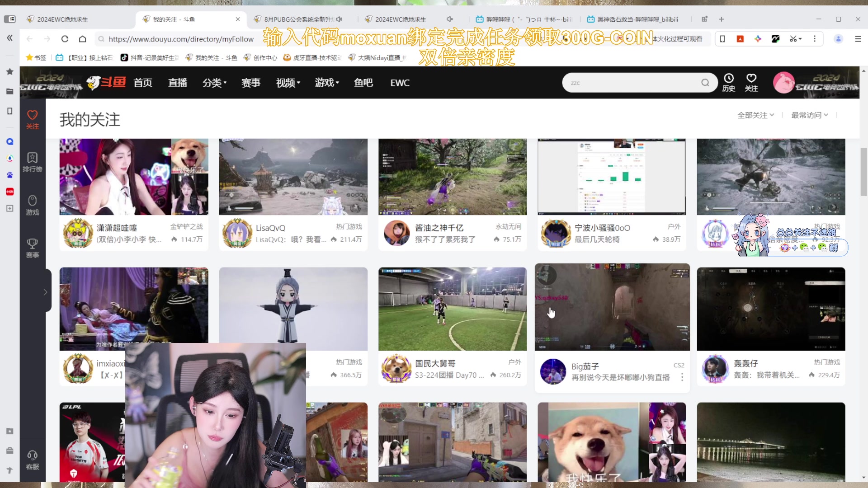Collapse browser sidebar with double chevron
The height and width of the screenshot is (488, 868).
(x=10, y=38)
